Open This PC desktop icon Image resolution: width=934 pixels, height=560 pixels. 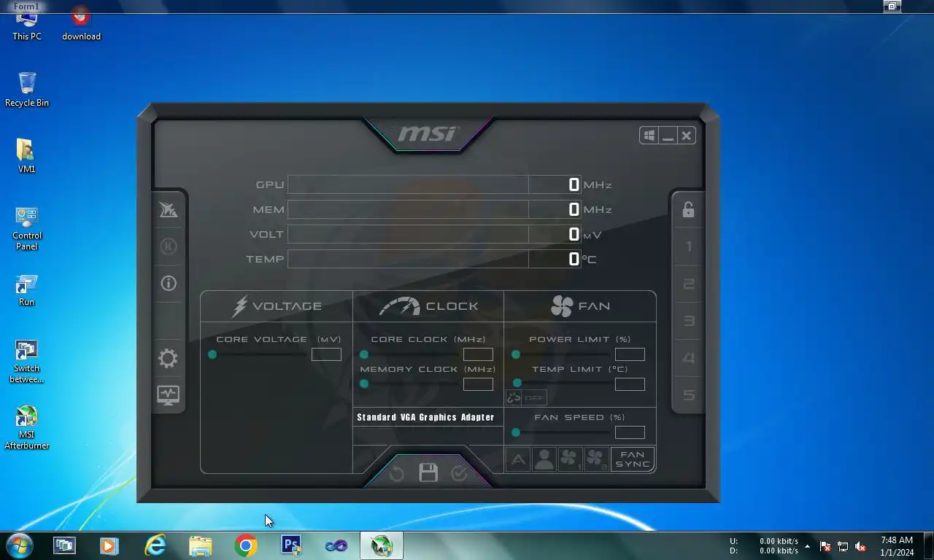click(x=27, y=26)
